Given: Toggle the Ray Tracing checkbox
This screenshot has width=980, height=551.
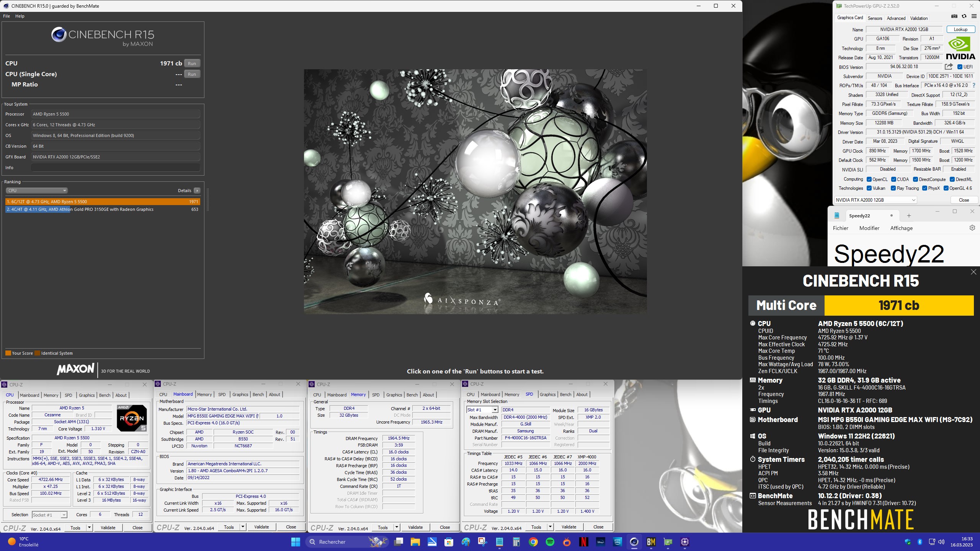Looking at the screenshot, I should click(893, 188).
